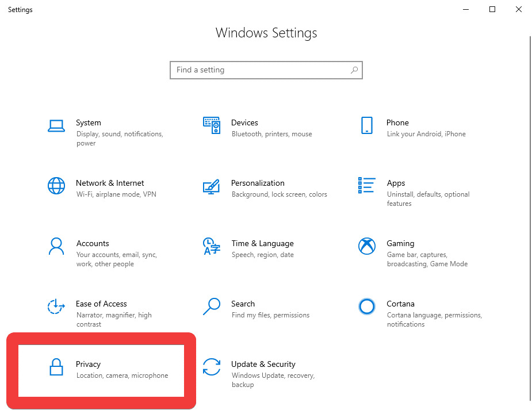Click the Gaming Xbox icon
This screenshot has height=410, width=532.
pyautogui.click(x=366, y=246)
